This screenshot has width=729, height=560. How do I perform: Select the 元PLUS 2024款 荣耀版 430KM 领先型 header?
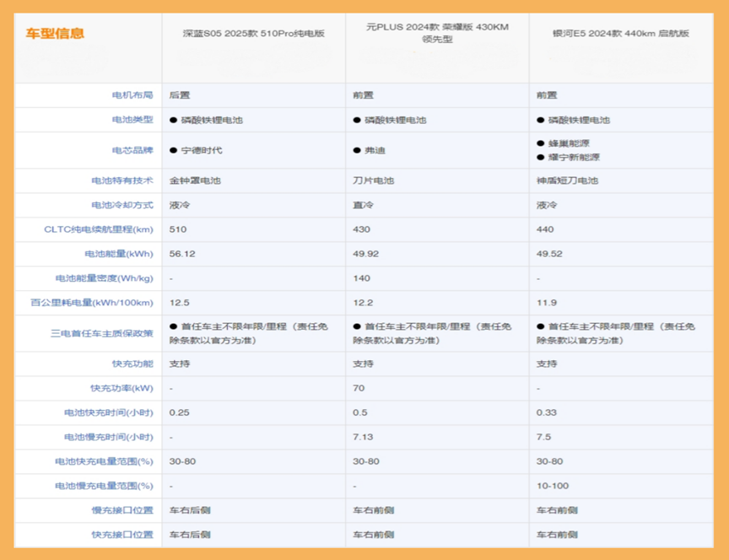click(437, 33)
